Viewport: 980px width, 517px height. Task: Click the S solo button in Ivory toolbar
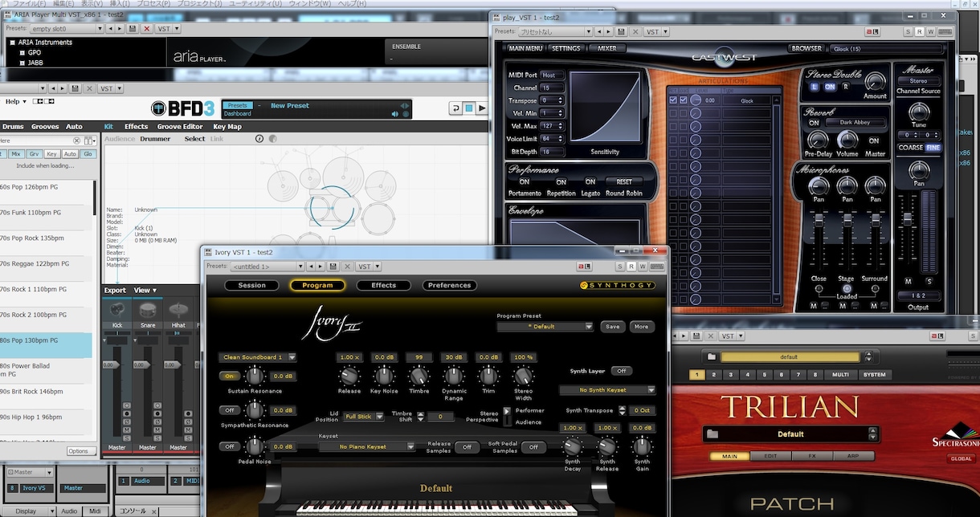(x=620, y=267)
